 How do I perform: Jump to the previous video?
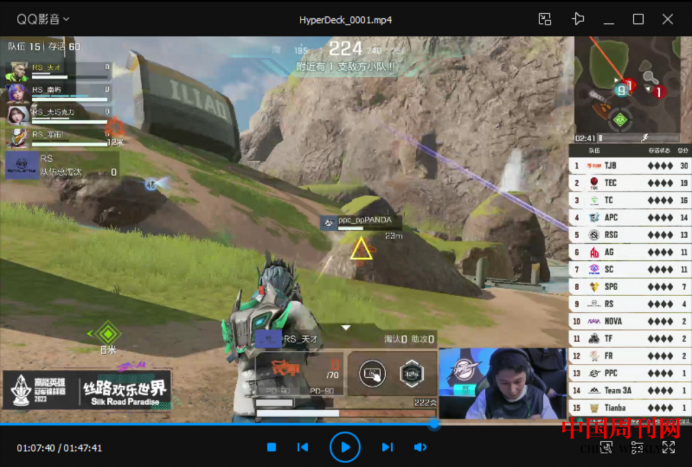[x=302, y=447]
